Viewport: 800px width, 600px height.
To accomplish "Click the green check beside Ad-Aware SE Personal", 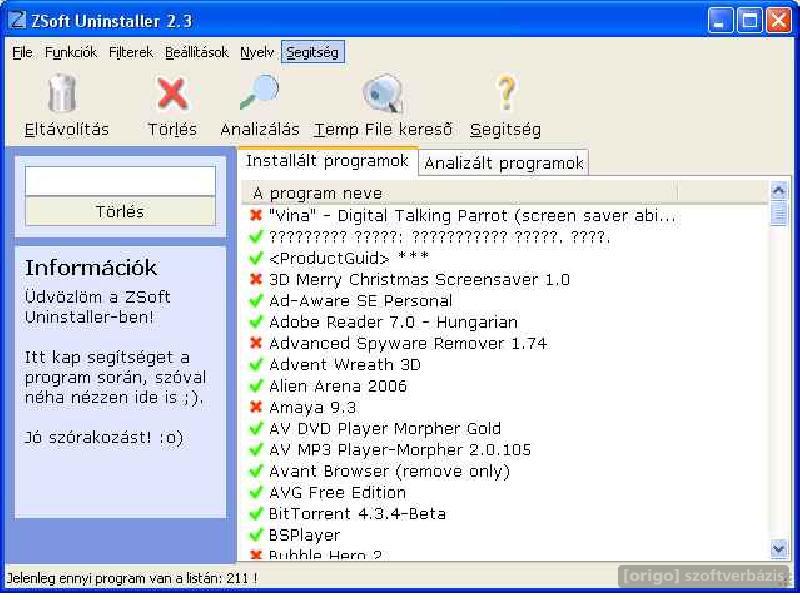I will click(256, 300).
